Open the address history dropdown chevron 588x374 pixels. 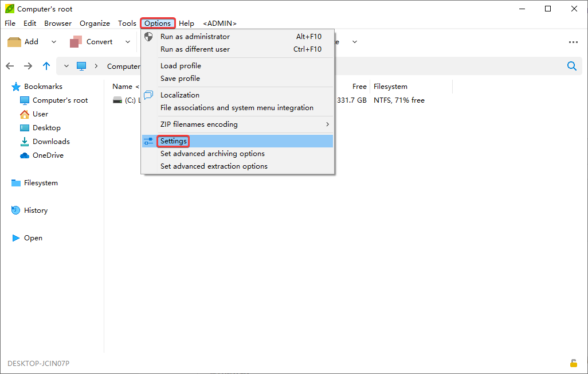[x=66, y=66]
